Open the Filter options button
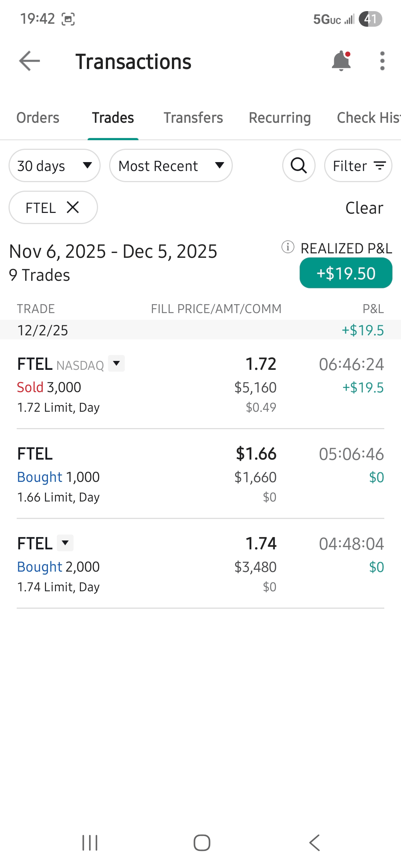Viewport: 401px width, 868px height. tap(358, 165)
